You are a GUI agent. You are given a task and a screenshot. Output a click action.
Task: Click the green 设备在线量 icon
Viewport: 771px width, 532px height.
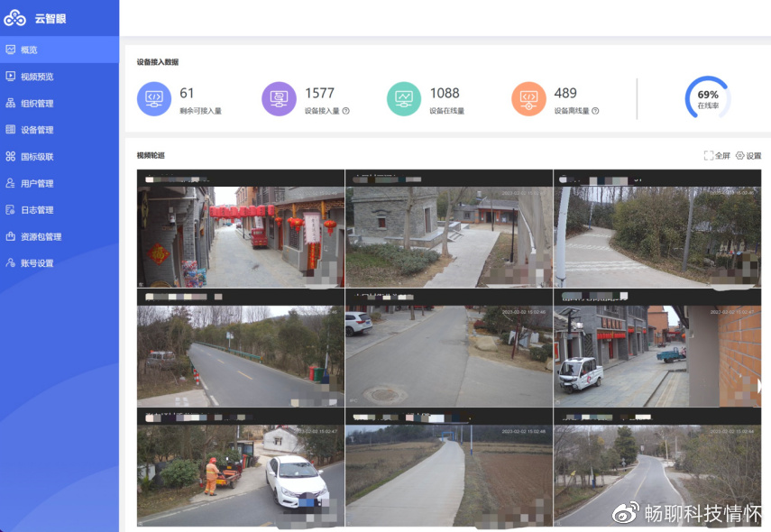click(x=404, y=99)
